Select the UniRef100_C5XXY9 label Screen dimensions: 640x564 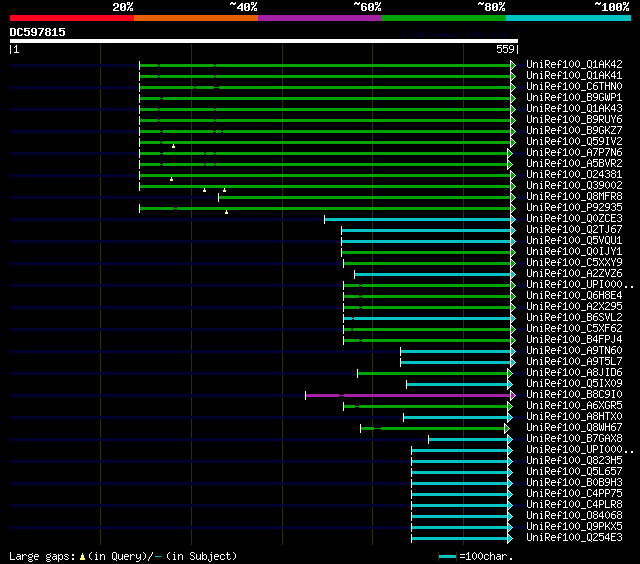(x=574, y=263)
